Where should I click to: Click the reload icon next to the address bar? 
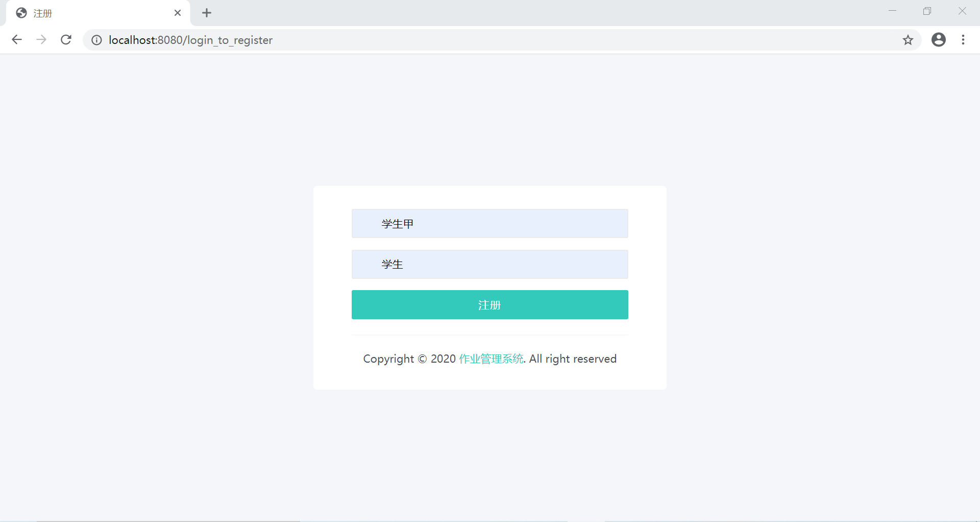tap(66, 40)
